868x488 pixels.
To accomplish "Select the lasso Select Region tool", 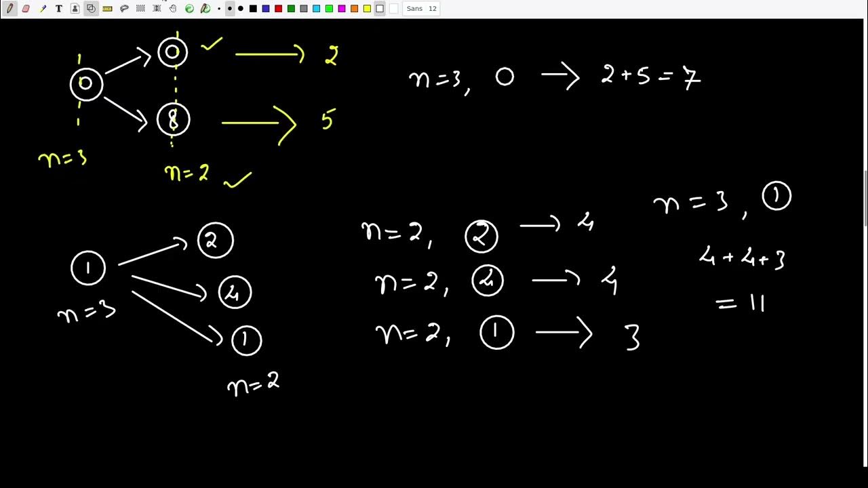I will click(x=124, y=8).
